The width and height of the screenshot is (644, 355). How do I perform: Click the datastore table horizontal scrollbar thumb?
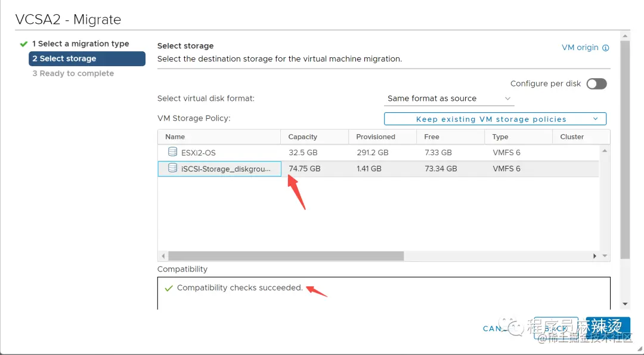[x=286, y=256]
